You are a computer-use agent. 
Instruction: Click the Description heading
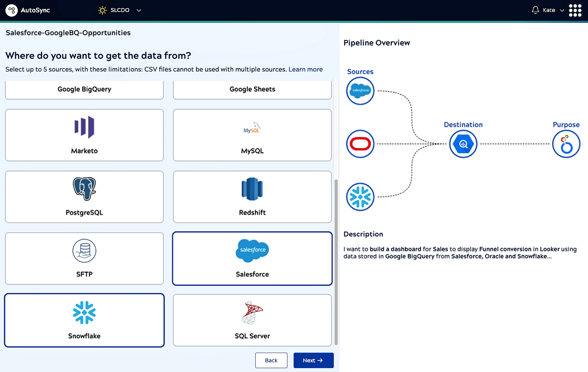363,234
